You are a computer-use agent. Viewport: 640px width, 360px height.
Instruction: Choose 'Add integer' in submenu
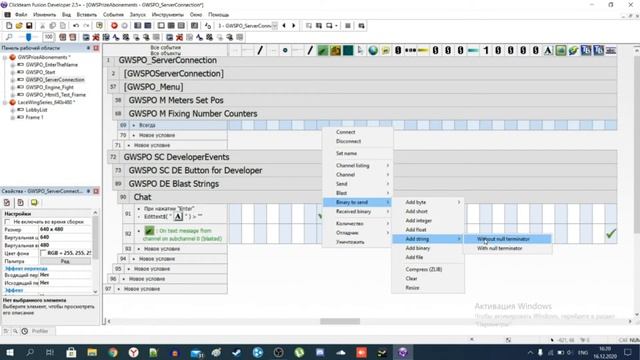[x=428, y=220]
